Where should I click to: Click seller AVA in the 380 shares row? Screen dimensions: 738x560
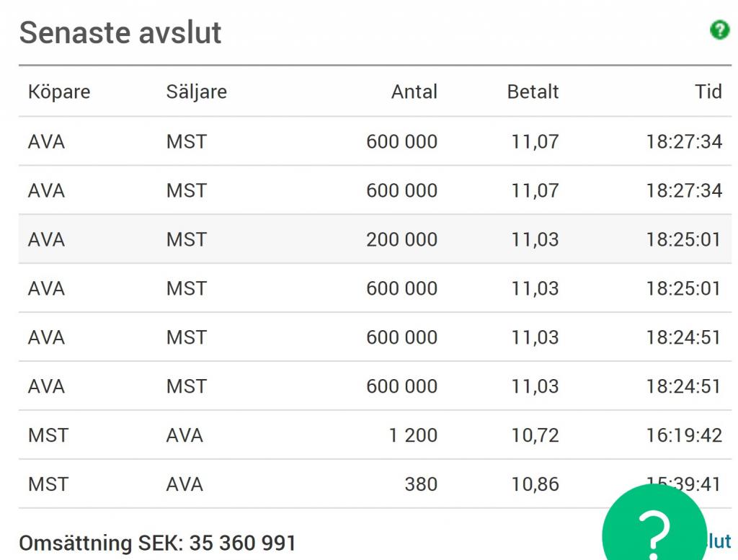pyautogui.click(x=184, y=484)
